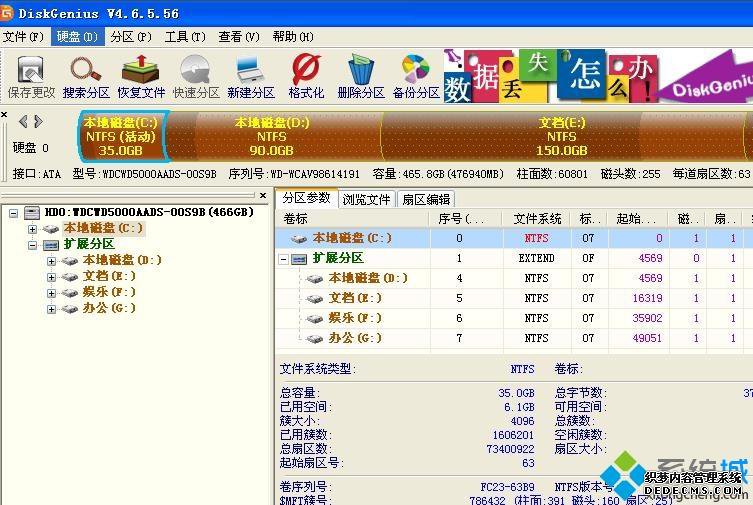
Task: Expand 娱乐 (F:) in the tree
Action: click(x=51, y=293)
